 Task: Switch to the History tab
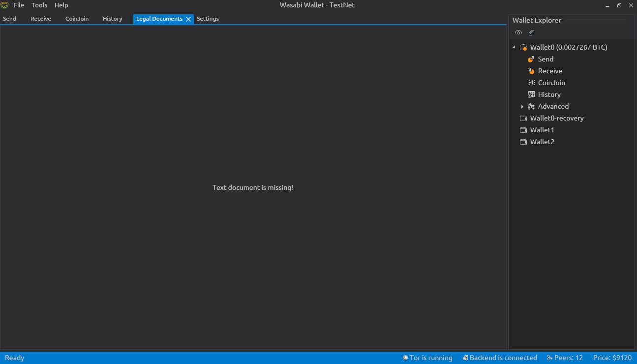112,19
